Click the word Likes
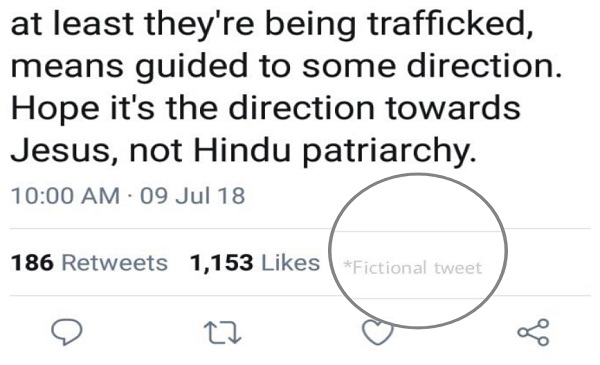600x365 pixels. pyautogui.click(x=290, y=263)
